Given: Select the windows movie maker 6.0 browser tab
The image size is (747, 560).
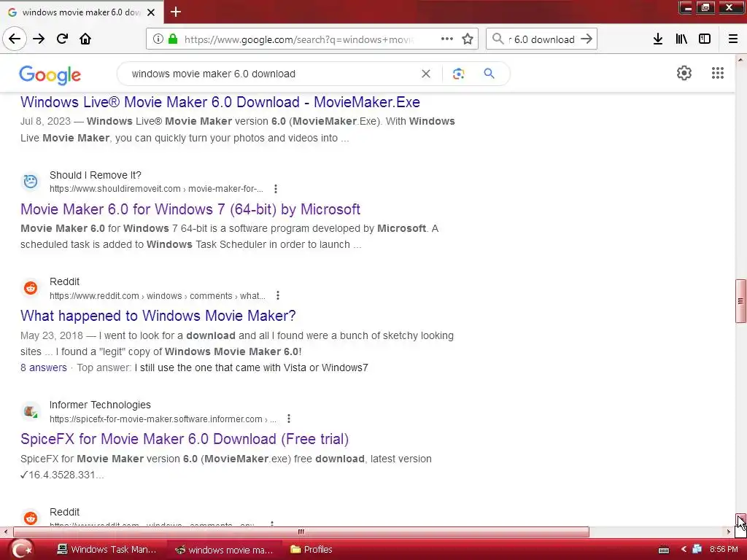Looking at the screenshot, I should pyautogui.click(x=81, y=12).
